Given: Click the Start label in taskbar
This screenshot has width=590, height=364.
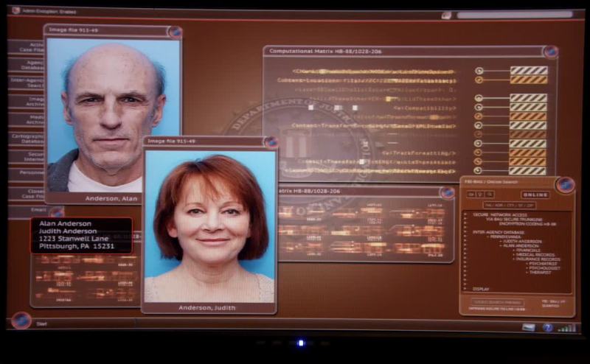Looking at the screenshot, I should coord(41,323).
